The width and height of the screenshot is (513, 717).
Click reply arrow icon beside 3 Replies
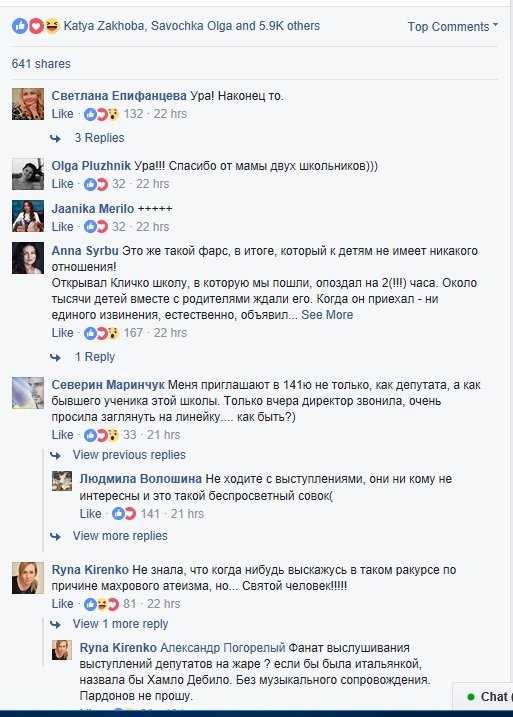pos(55,138)
